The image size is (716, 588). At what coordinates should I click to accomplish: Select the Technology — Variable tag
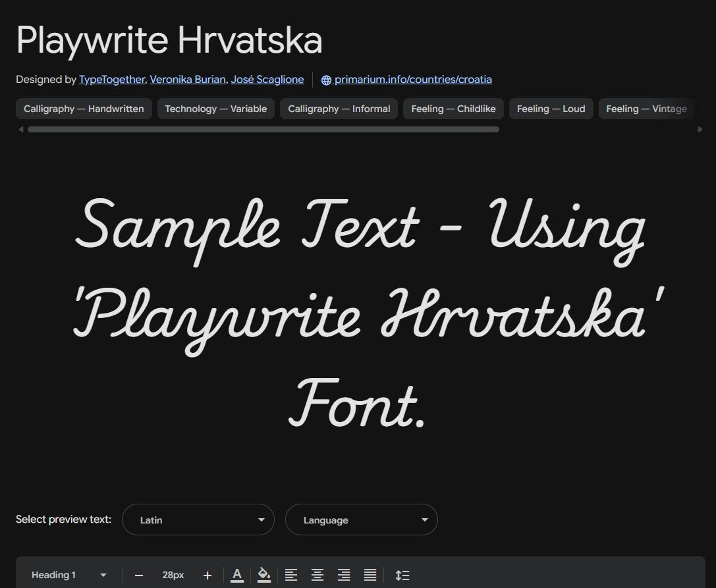tap(216, 109)
